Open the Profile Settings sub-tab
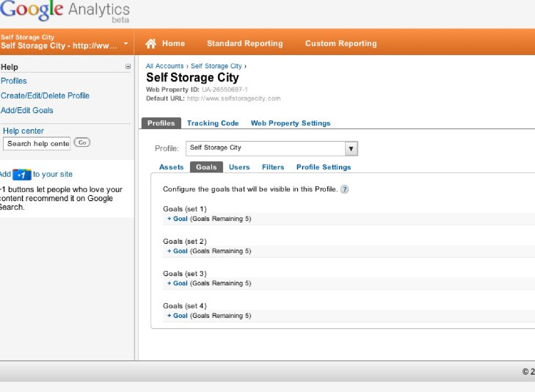 click(x=324, y=167)
